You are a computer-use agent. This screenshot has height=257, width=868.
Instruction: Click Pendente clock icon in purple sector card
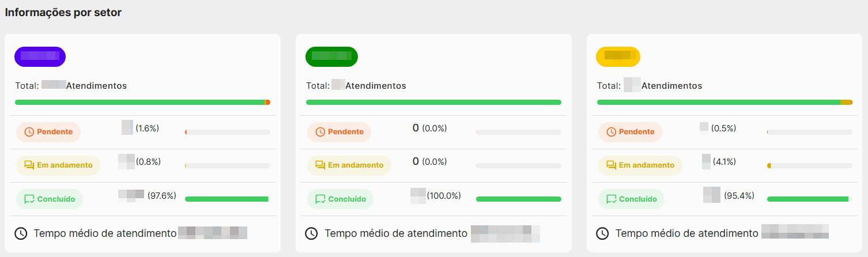click(30, 132)
